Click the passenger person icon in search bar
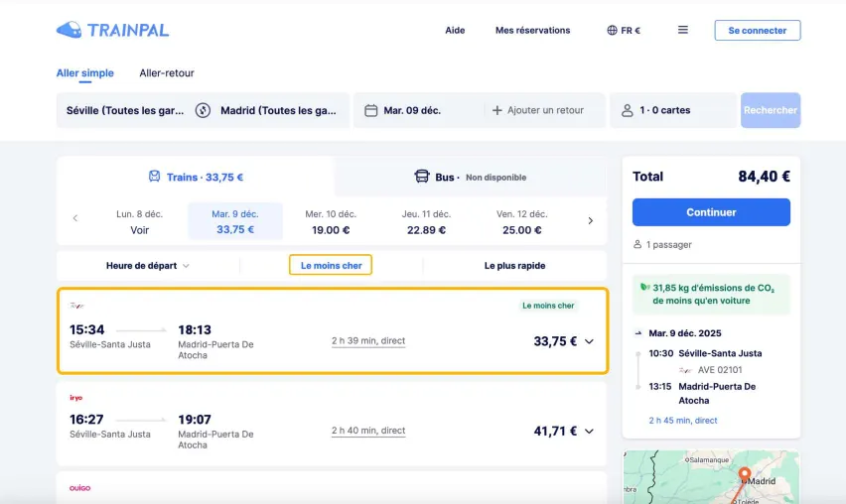Image resolution: width=846 pixels, height=504 pixels. coord(627,110)
